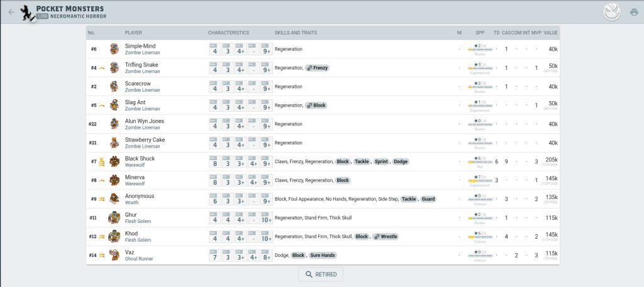Image resolution: width=644 pixels, height=287 pixels.
Task: Select the Guard skill chip on Anonymous
Action: point(428,199)
